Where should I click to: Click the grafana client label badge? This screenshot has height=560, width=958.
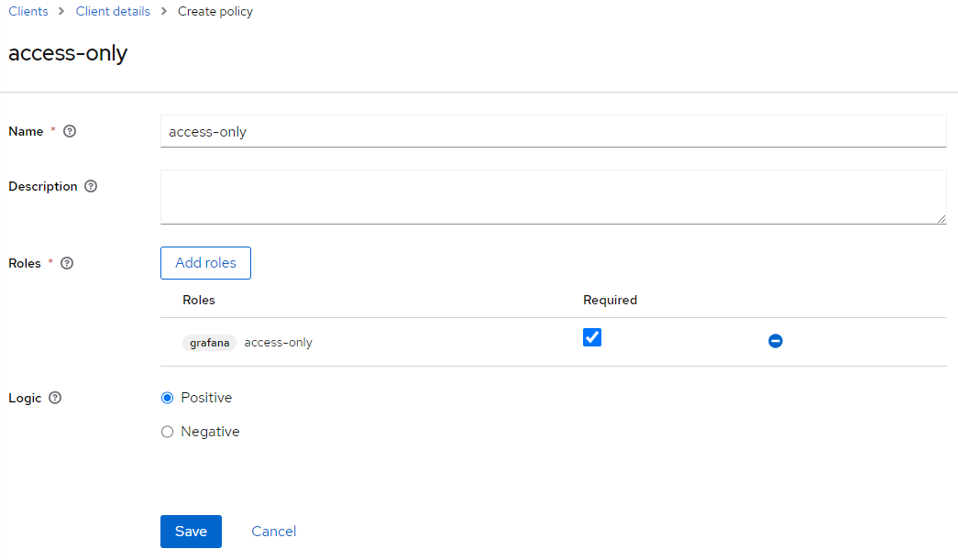[210, 343]
